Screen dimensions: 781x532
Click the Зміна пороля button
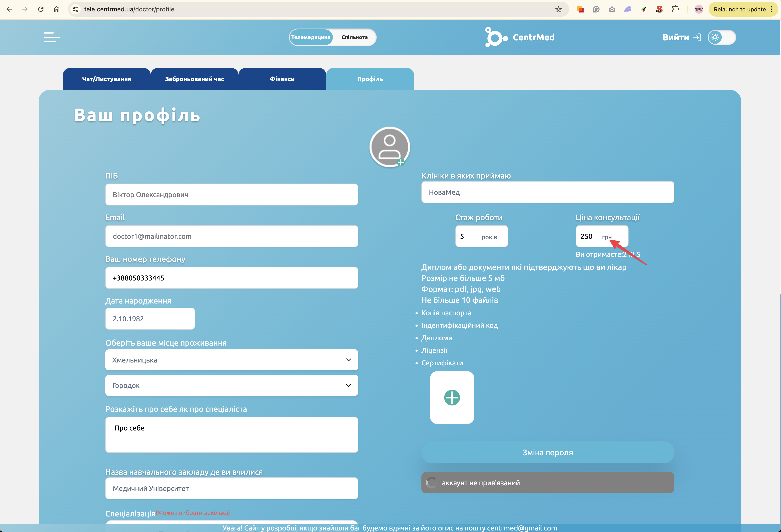(547, 452)
